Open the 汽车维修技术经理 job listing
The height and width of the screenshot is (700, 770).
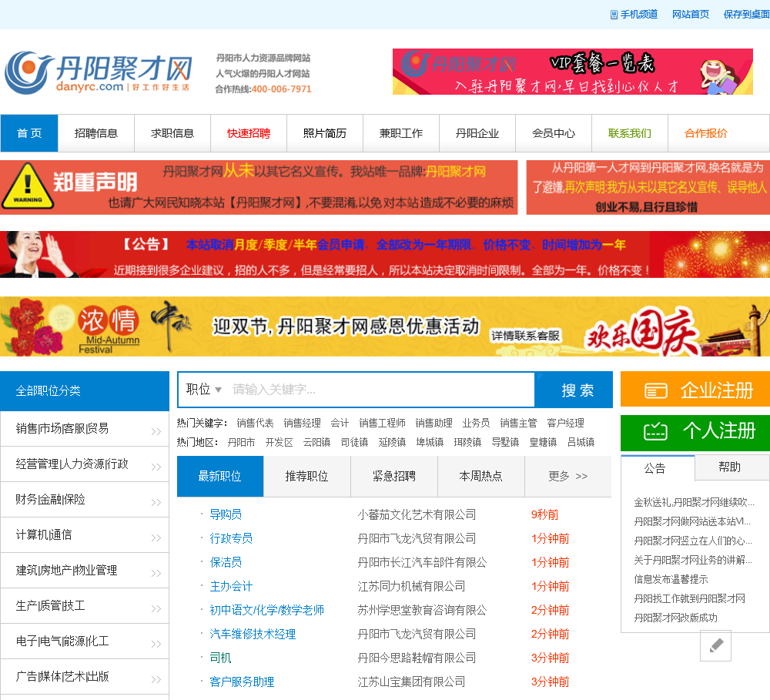click(253, 635)
